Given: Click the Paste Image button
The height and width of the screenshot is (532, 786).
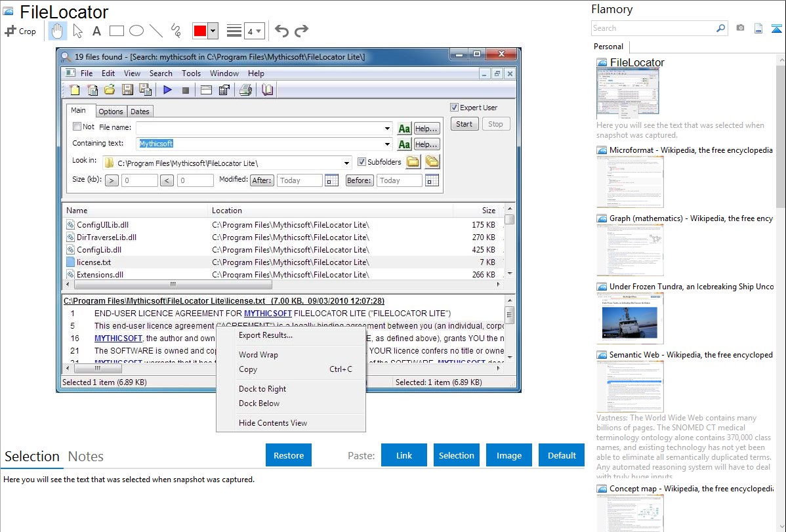Looking at the screenshot, I should [x=508, y=455].
